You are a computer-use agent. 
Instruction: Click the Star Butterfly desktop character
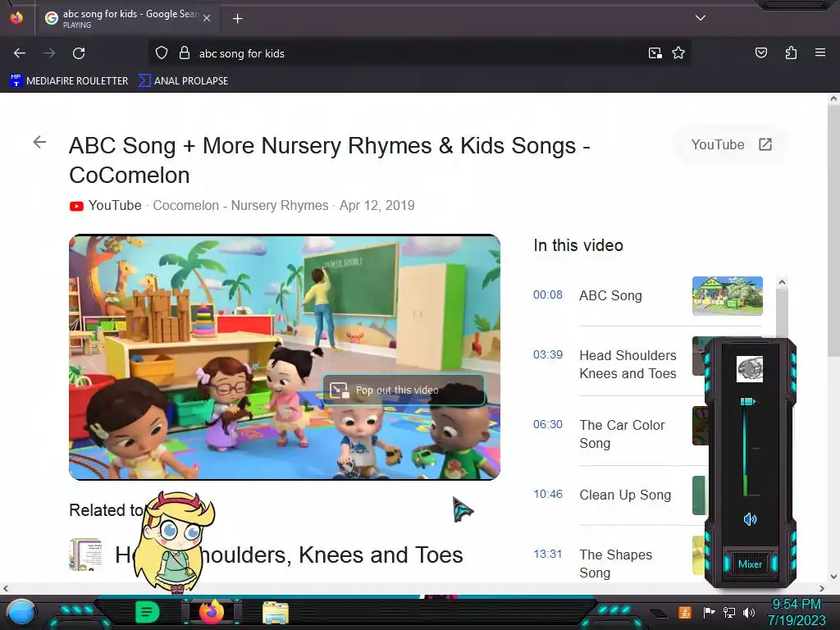pyautogui.click(x=174, y=542)
